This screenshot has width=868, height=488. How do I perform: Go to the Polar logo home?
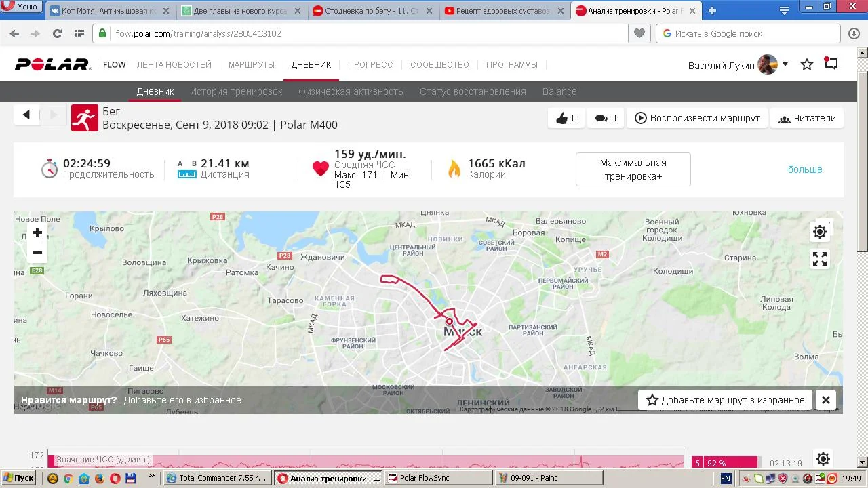click(53, 64)
